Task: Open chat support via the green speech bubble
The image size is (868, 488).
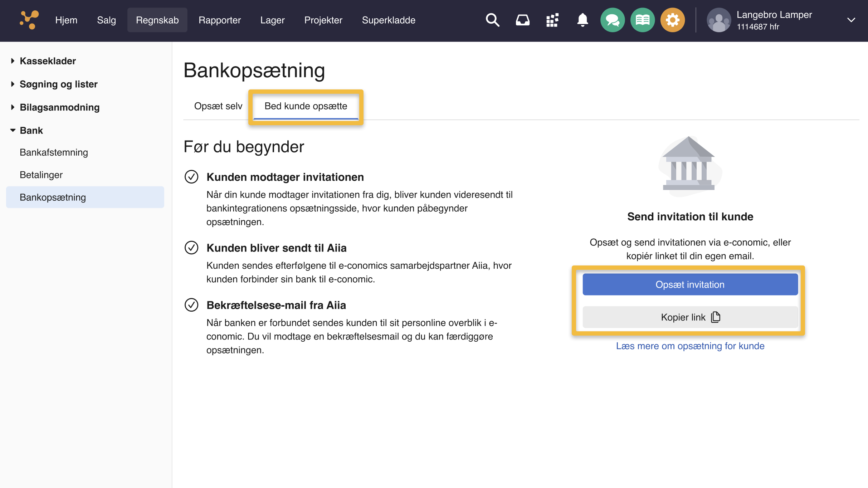Action: pyautogui.click(x=613, y=20)
